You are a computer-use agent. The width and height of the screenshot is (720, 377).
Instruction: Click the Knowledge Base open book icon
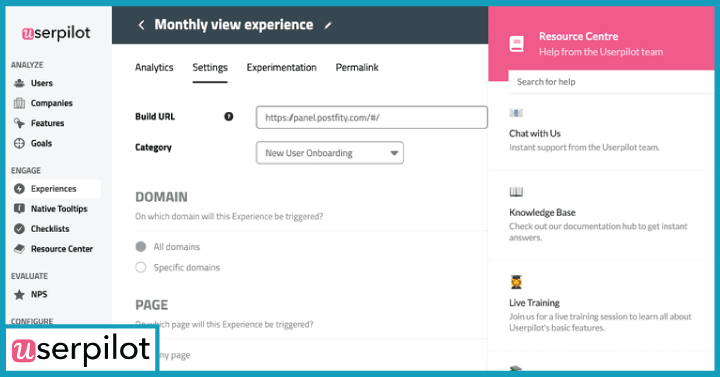(x=516, y=192)
